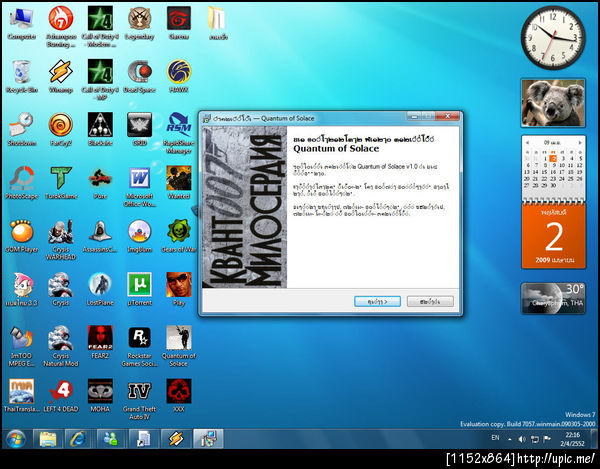Screen dimensions: 600x469
Task: Select day 9 in calendar gadget
Action: [554, 165]
